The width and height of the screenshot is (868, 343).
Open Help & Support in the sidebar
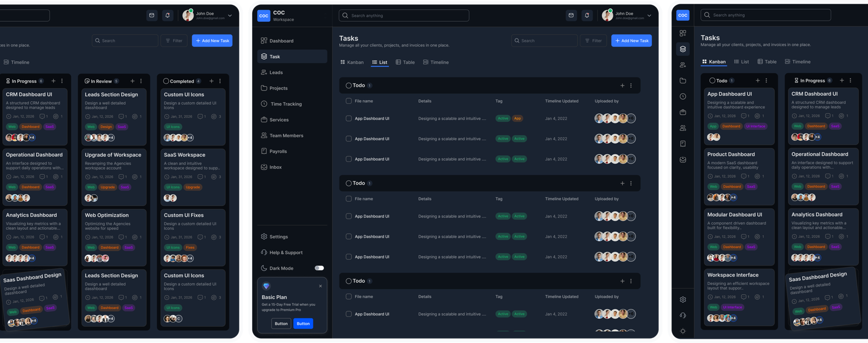pos(285,253)
